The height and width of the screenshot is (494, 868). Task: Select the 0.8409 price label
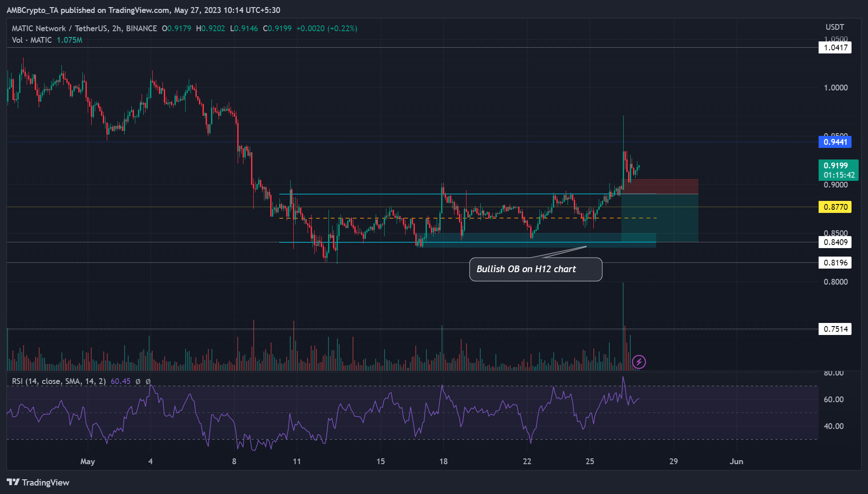point(835,242)
